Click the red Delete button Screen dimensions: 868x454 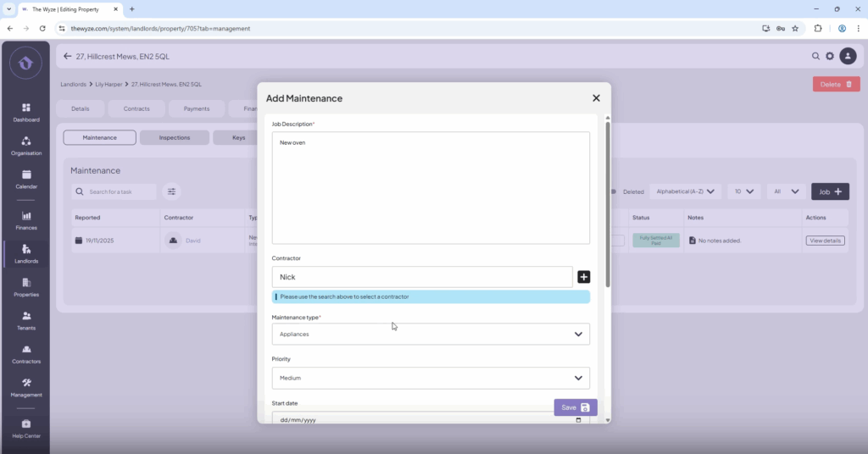[836, 84]
